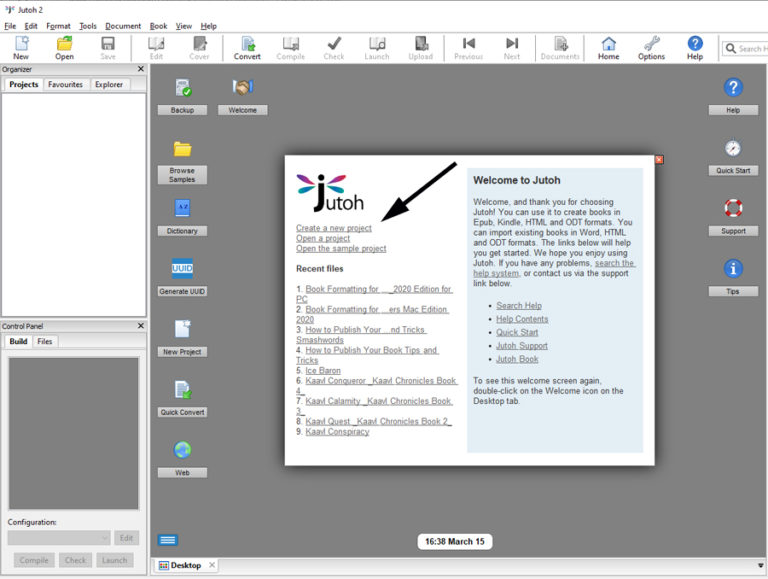Click the Create a new project link

pyautogui.click(x=334, y=228)
